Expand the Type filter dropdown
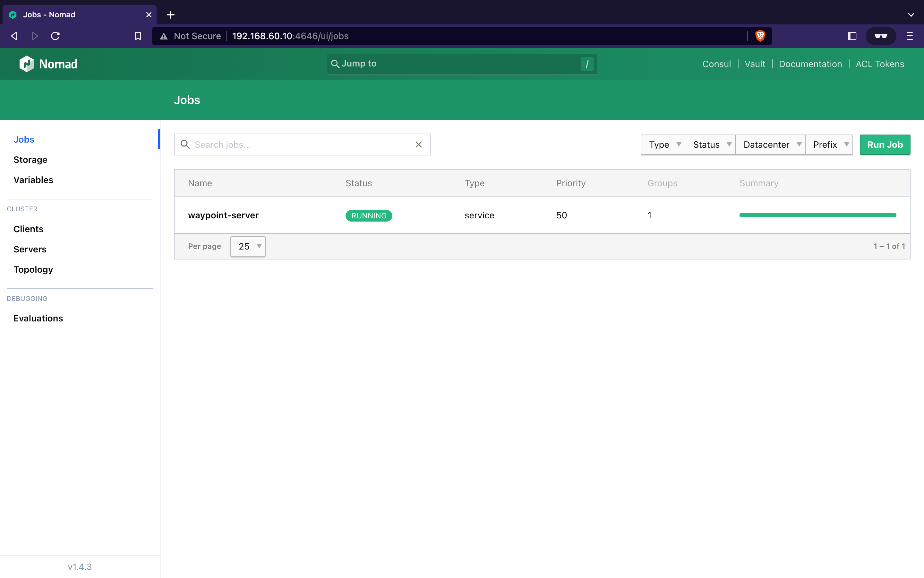This screenshot has height=578, width=924. coord(663,144)
